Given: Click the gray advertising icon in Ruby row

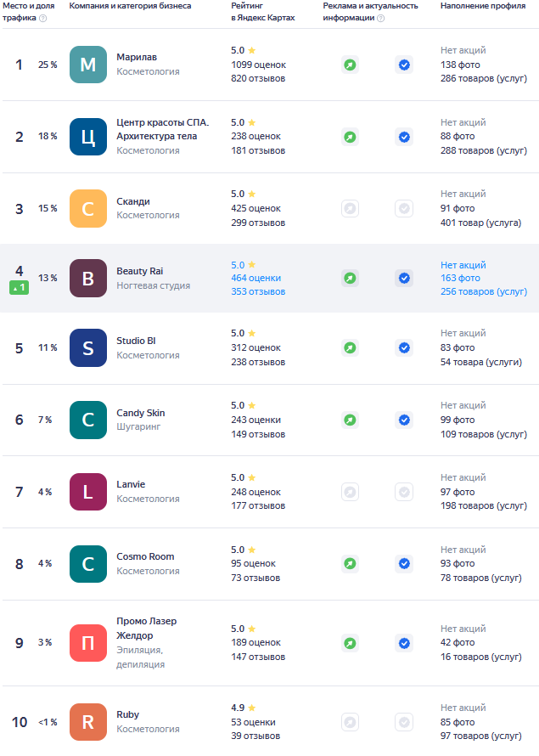Looking at the screenshot, I should 350,722.
